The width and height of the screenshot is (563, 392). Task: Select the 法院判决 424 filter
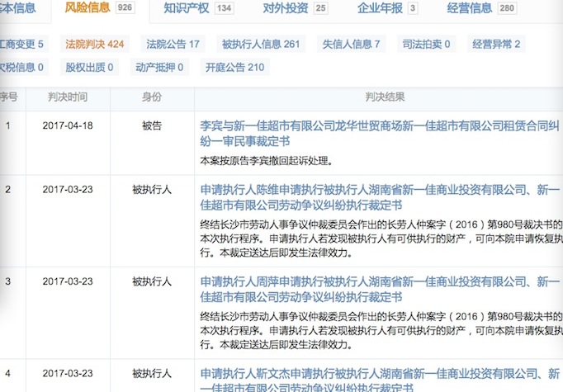(x=94, y=45)
